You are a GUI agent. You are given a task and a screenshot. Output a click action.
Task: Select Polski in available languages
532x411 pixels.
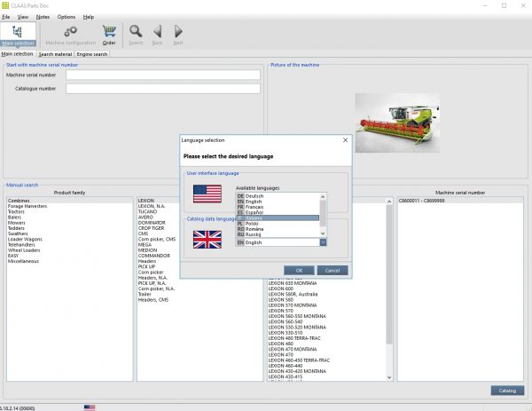pos(278,224)
